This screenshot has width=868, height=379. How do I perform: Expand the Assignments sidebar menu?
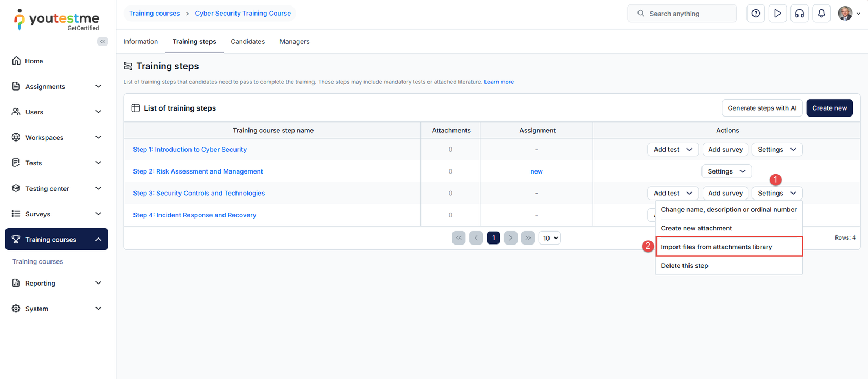coord(56,87)
